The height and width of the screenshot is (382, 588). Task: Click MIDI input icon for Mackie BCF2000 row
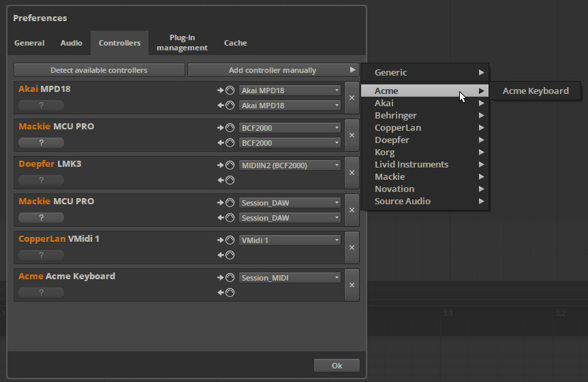(x=226, y=128)
